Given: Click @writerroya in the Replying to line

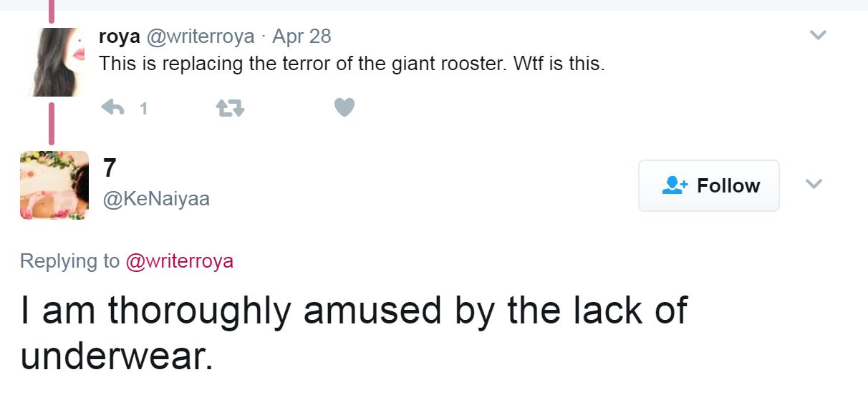Looking at the screenshot, I should coord(179,261).
